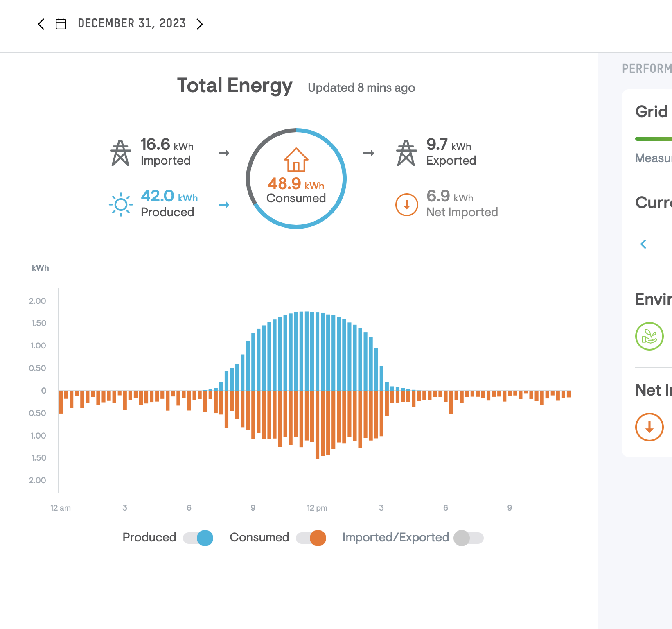Click the grid tower icon next to Exported
This screenshot has height=629, width=672.
pyautogui.click(x=406, y=153)
